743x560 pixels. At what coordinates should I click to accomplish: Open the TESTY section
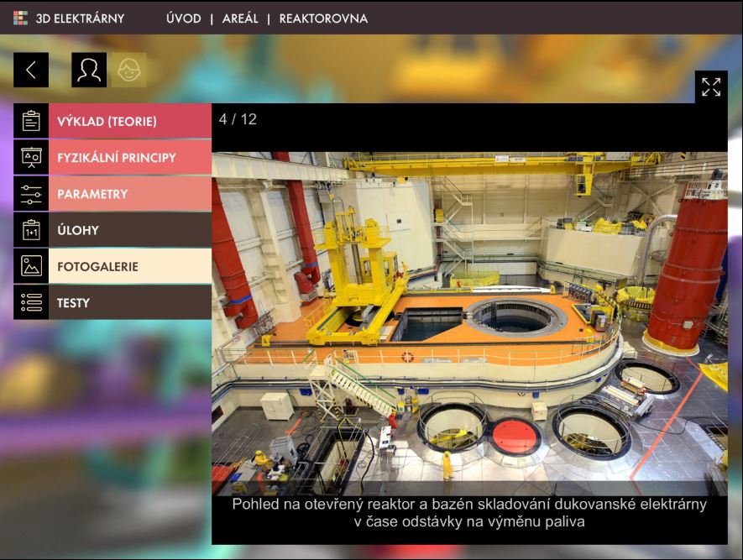pos(130,302)
